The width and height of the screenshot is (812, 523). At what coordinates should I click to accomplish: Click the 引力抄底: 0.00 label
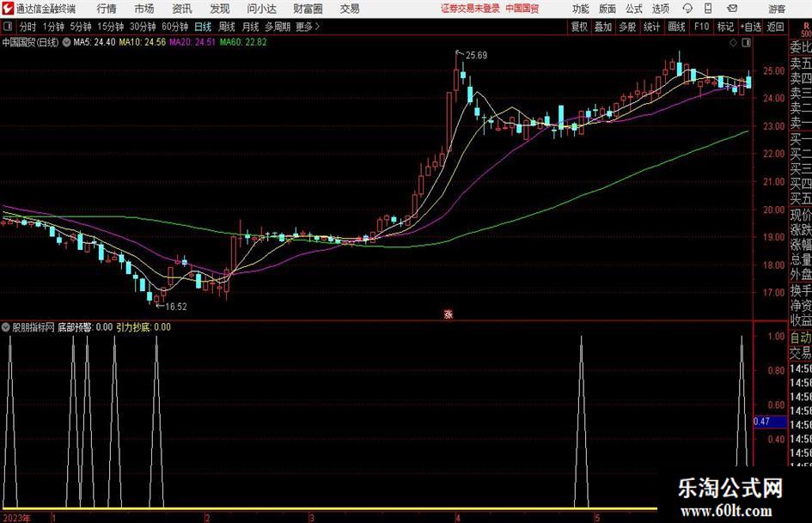143,327
